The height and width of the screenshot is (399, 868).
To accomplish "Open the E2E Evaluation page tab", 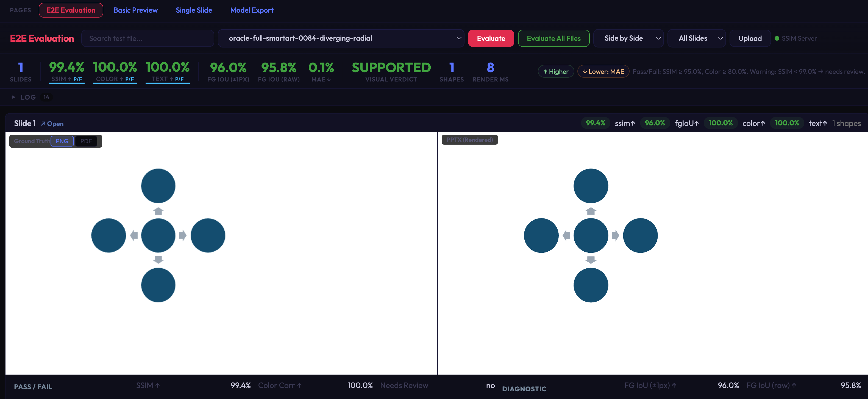I will click(71, 10).
